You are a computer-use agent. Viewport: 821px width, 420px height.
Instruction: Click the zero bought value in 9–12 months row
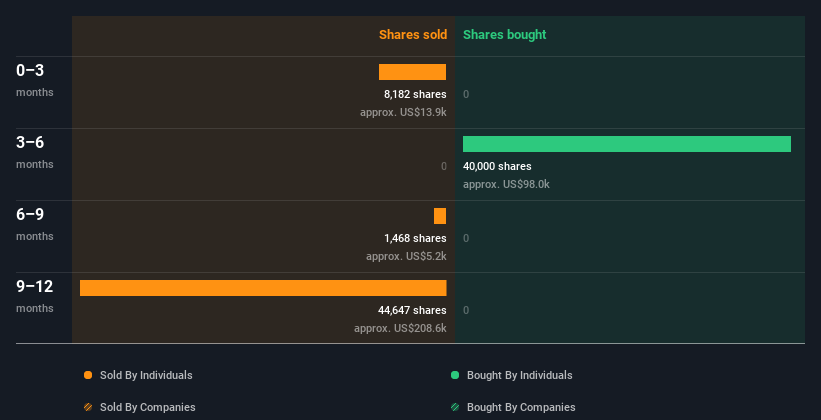tap(466, 311)
